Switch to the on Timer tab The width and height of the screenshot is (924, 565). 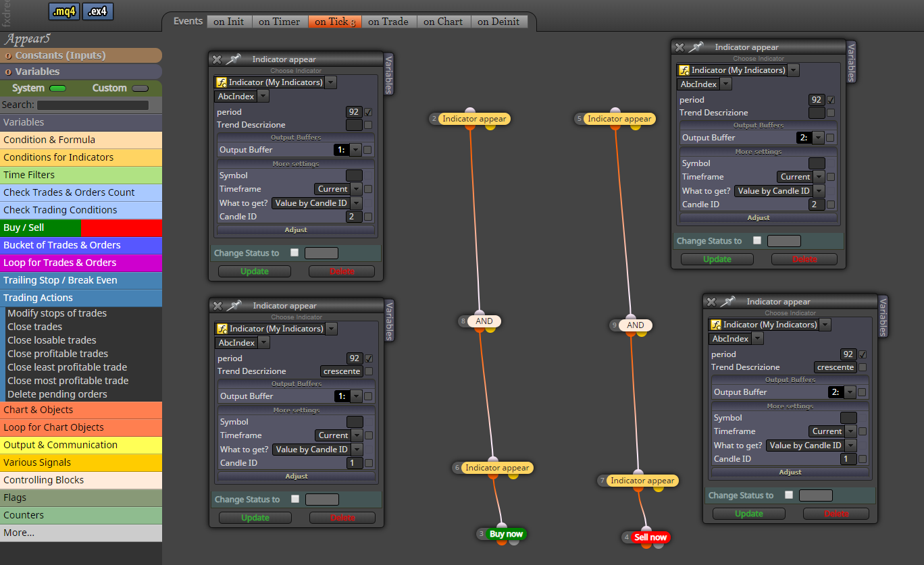tap(280, 22)
